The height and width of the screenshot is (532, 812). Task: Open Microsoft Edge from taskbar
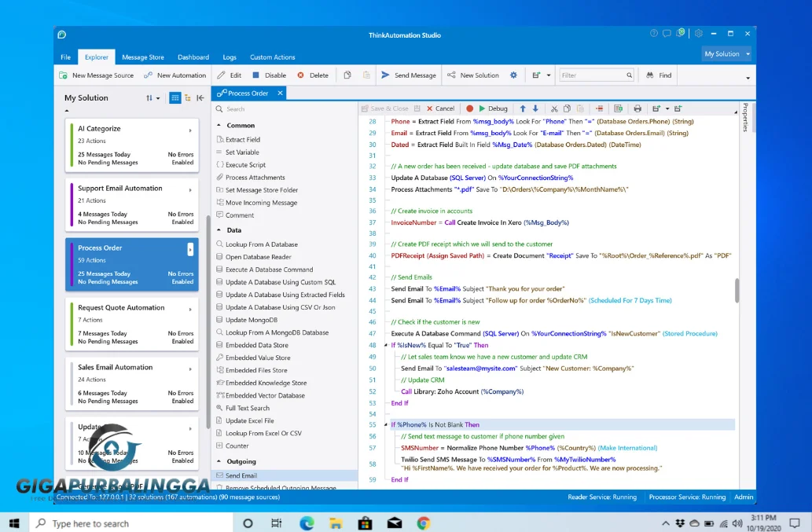click(307, 523)
